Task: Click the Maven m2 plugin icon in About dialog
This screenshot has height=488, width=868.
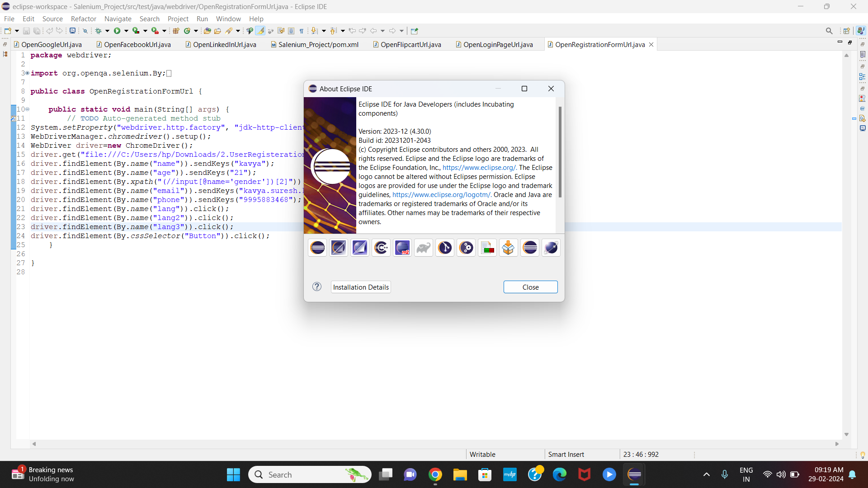Action: [402, 248]
